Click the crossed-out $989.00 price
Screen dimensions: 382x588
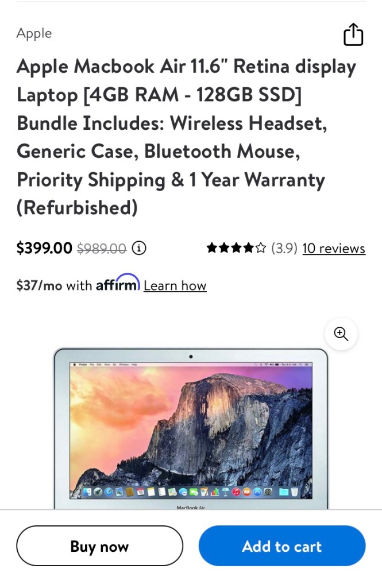click(x=102, y=248)
